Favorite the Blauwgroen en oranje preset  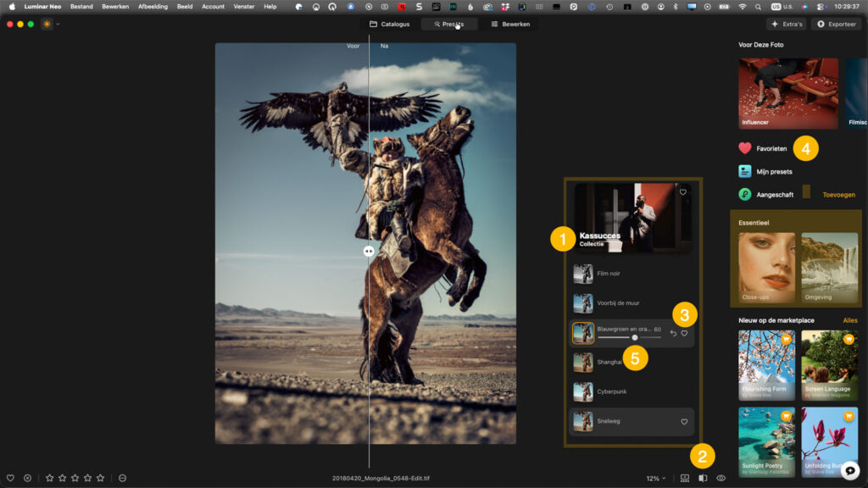pos(685,333)
